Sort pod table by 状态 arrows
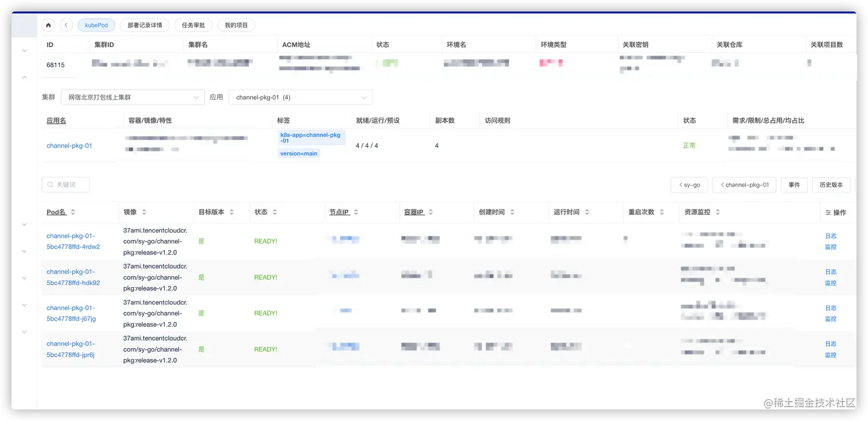The image size is (868, 421). point(274,212)
